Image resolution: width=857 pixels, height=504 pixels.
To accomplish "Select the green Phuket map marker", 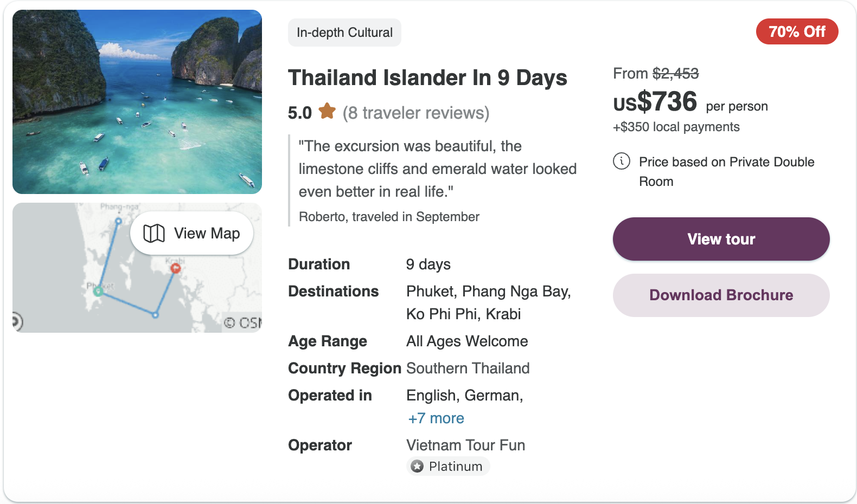I will [98, 292].
